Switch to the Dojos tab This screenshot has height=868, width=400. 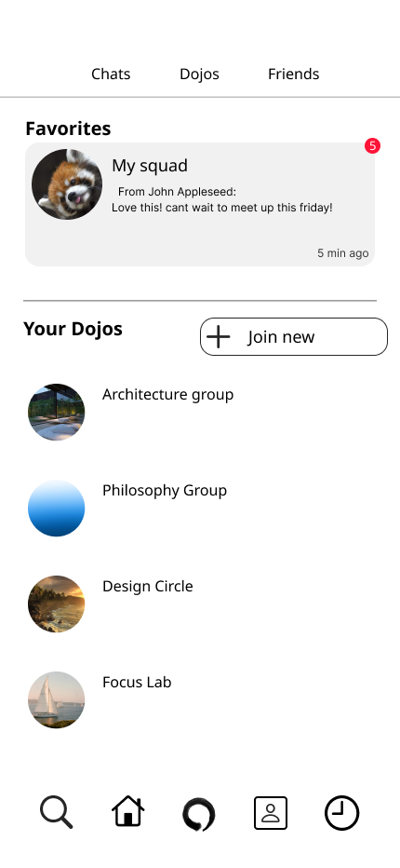[x=199, y=74]
